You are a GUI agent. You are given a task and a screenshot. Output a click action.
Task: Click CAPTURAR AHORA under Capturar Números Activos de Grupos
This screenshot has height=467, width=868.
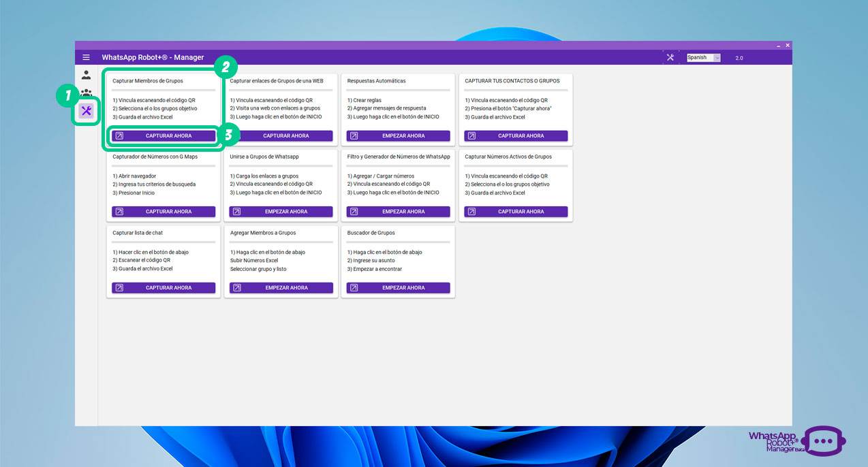click(516, 212)
